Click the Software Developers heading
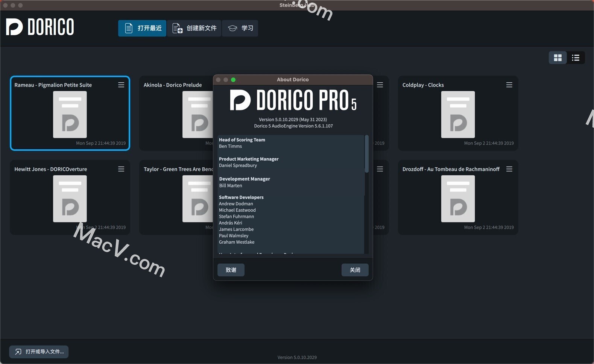Screen dimensions: 594x364 (x=241, y=197)
